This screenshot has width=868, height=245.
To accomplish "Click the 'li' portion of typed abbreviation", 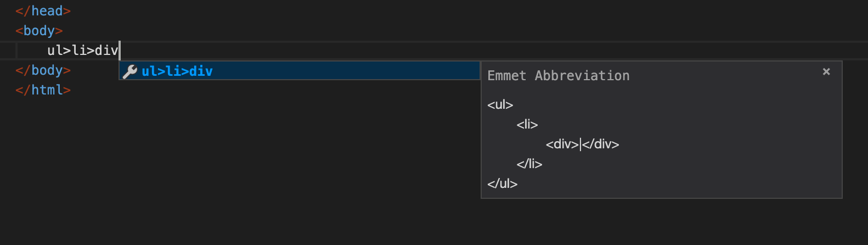I will [79, 51].
